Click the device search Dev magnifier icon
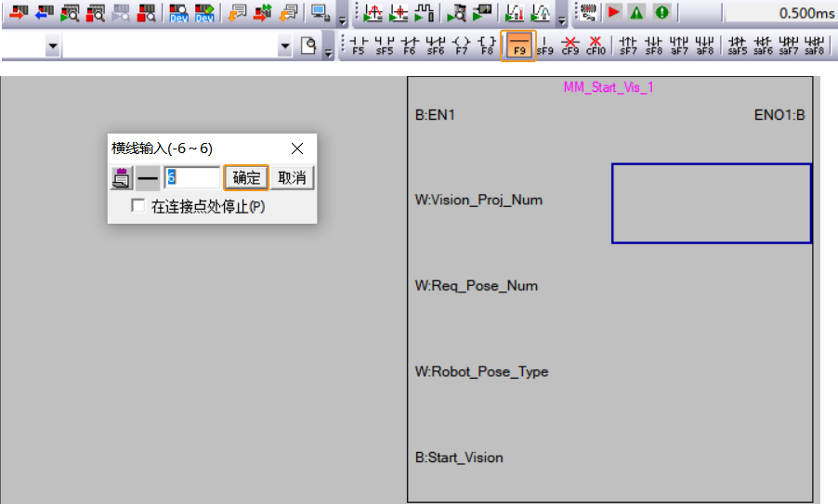This screenshot has height=504, width=838. (x=178, y=12)
